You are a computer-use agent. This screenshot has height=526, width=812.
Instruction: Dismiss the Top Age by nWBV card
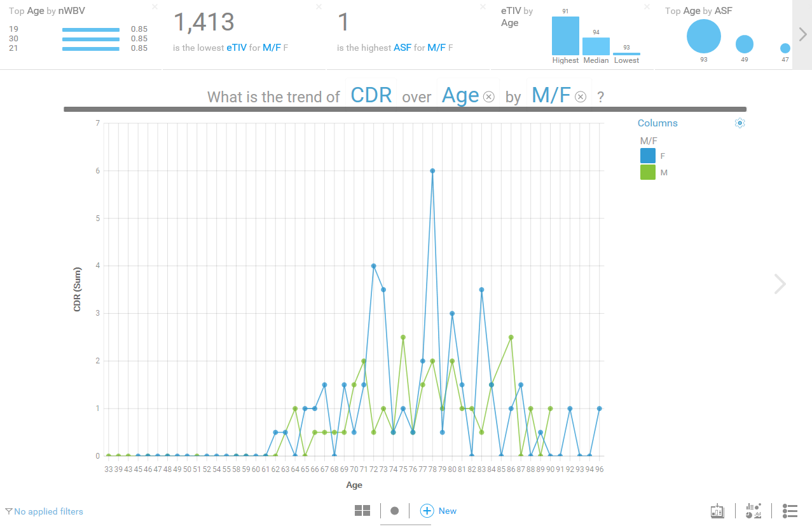pos(155,6)
